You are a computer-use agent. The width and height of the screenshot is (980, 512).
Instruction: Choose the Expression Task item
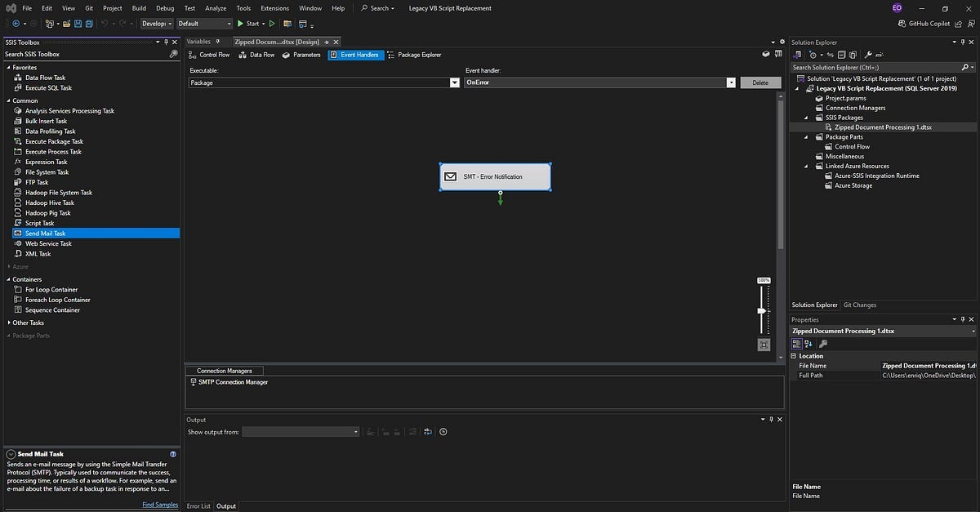point(46,162)
